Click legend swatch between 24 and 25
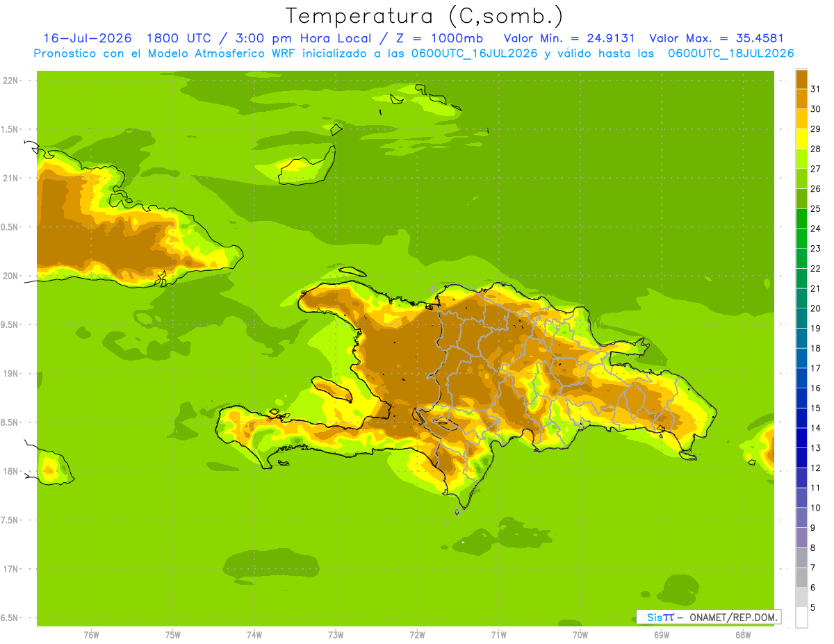This screenshot has height=644, width=834. (x=801, y=218)
